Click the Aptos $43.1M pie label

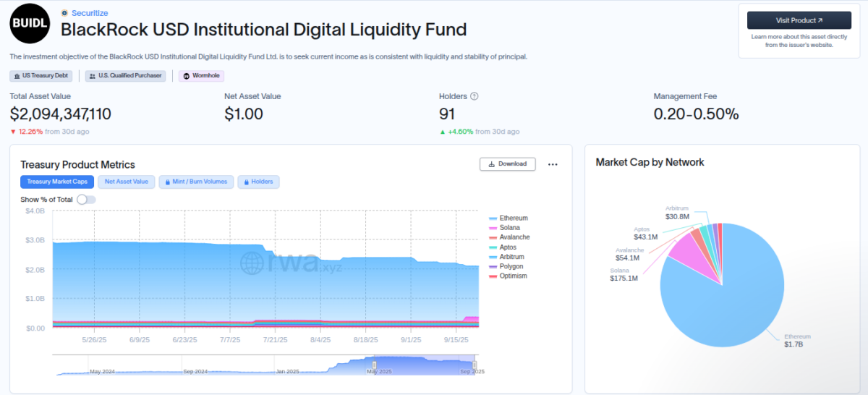pos(645,233)
